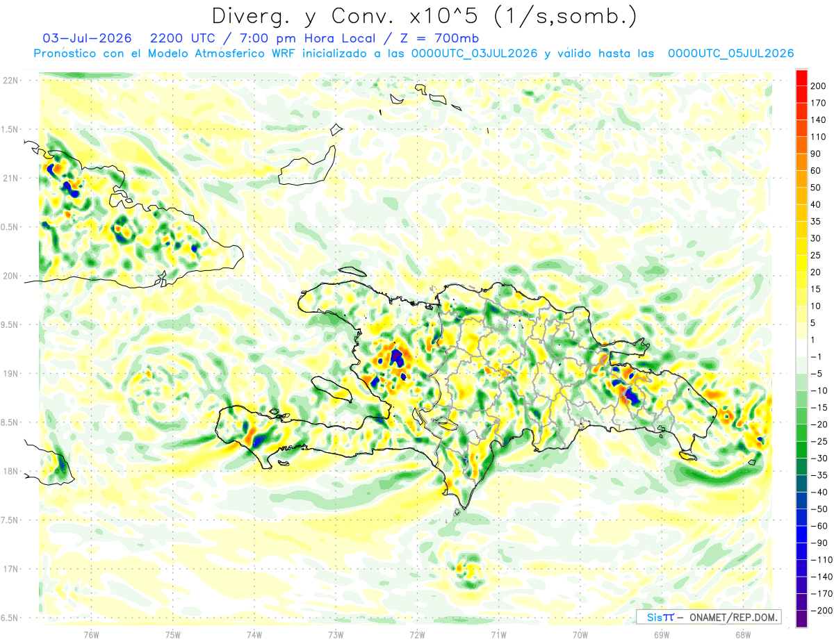
Task: Click the color scale value '-40'
Action: click(x=819, y=492)
